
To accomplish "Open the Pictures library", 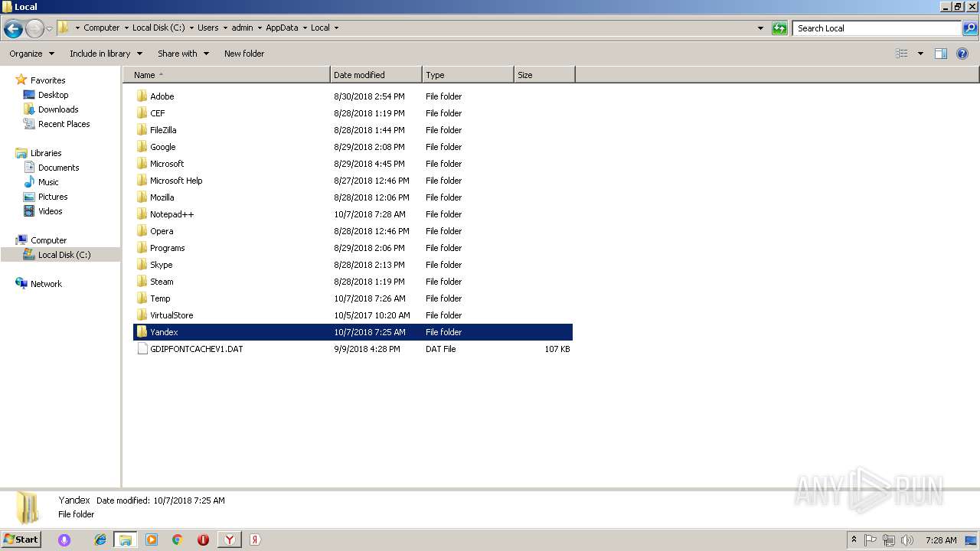I will pyautogui.click(x=53, y=197).
